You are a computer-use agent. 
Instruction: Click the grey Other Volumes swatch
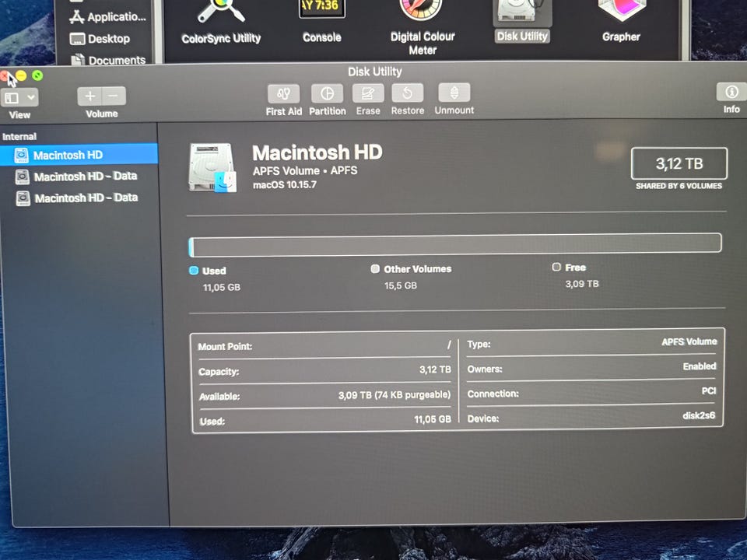coord(375,268)
